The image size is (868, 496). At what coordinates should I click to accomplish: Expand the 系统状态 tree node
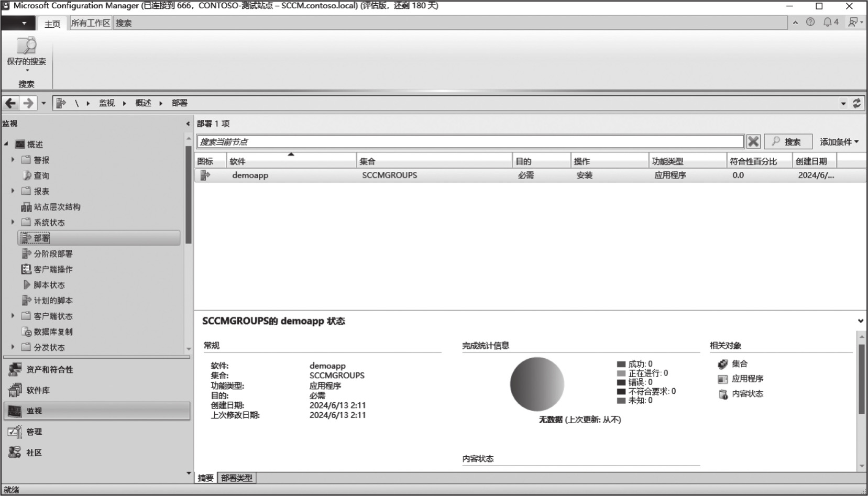[x=13, y=222]
